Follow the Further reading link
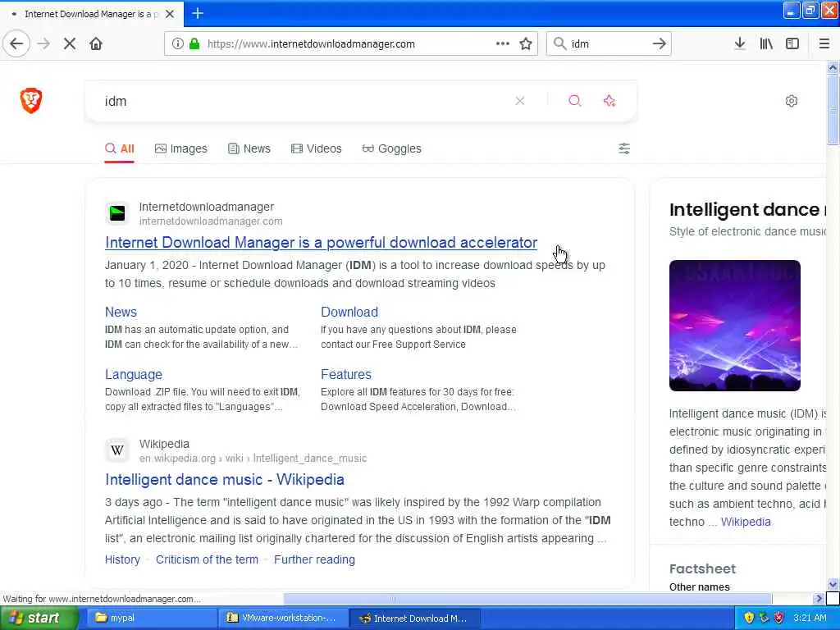This screenshot has height=630, width=840. [314, 559]
